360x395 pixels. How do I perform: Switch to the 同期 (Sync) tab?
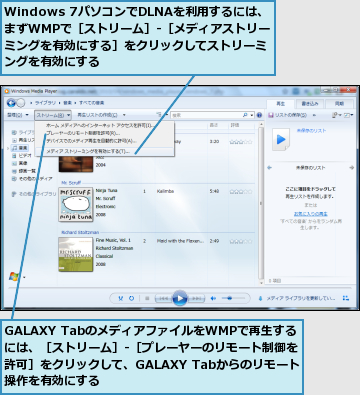(339, 104)
